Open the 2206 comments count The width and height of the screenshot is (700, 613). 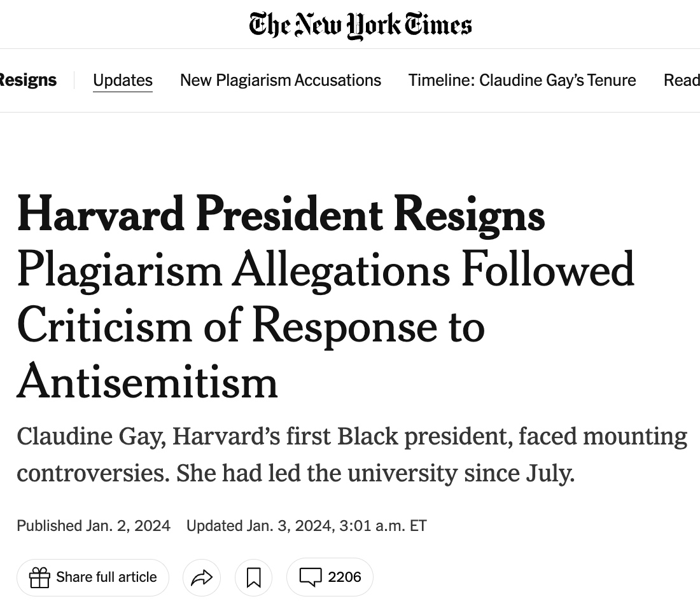(x=344, y=577)
